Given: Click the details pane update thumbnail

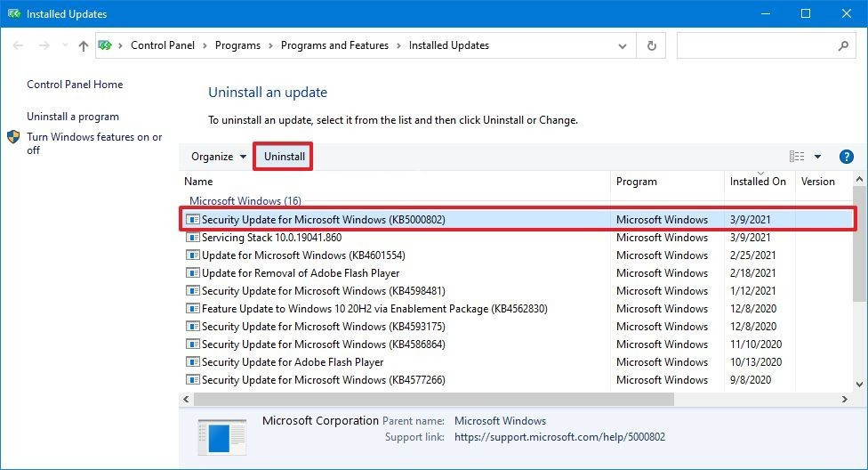Looking at the screenshot, I should tap(221, 437).
